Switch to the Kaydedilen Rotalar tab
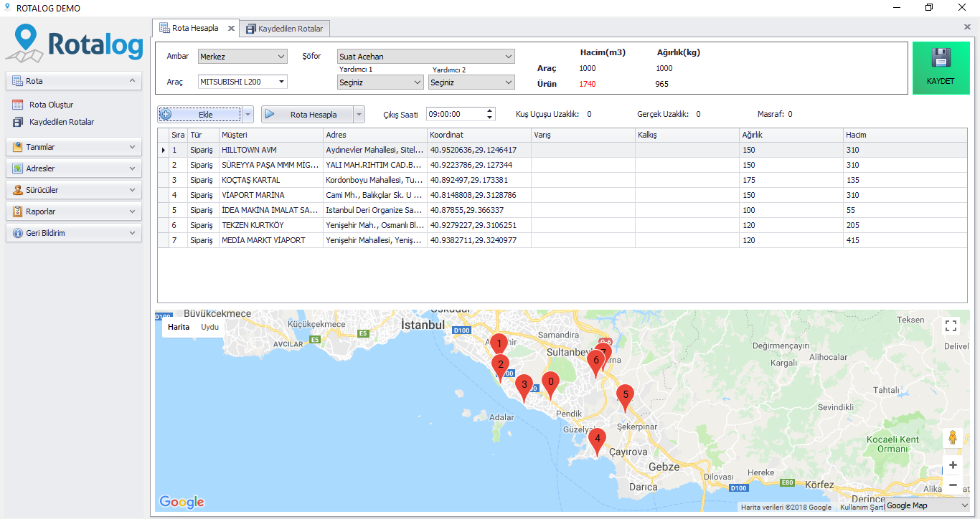Screen dimensions: 980x519 pyautogui.click(x=284, y=29)
